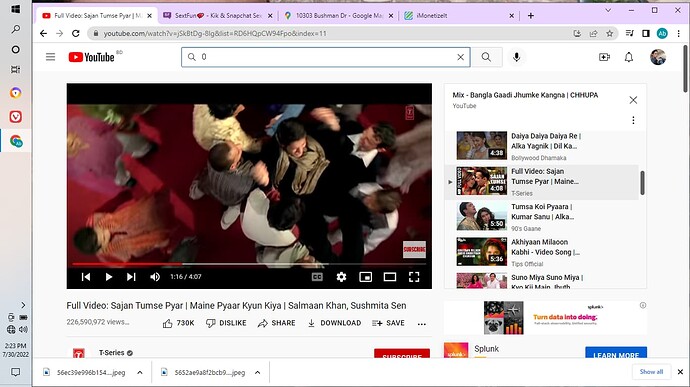Save video to a playlist

tap(388, 323)
